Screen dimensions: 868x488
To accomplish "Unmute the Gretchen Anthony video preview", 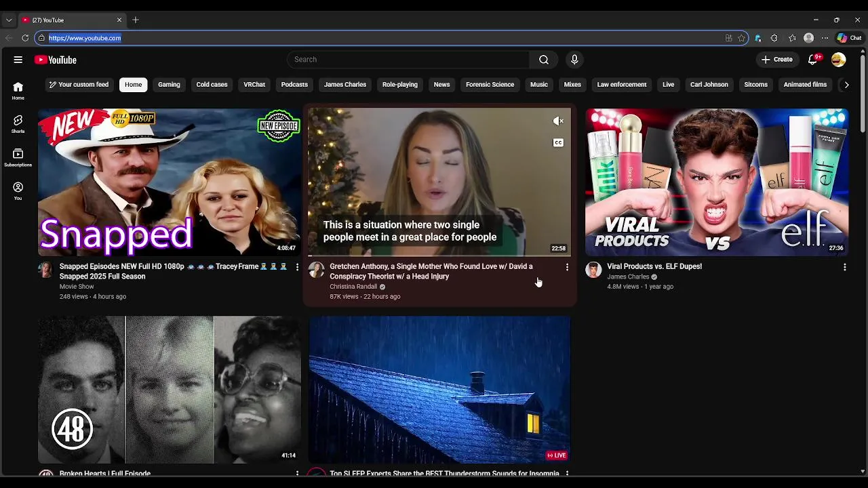I will point(558,121).
